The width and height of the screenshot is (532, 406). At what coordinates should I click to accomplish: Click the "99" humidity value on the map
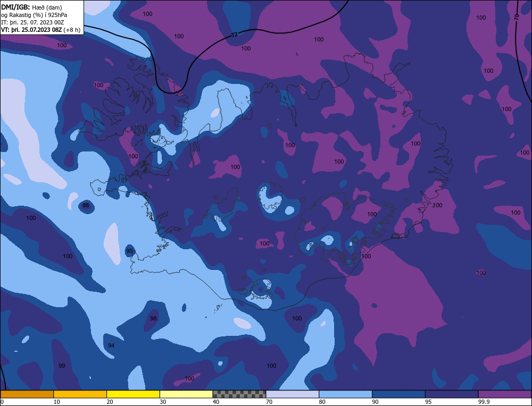[x=62, y=366]
